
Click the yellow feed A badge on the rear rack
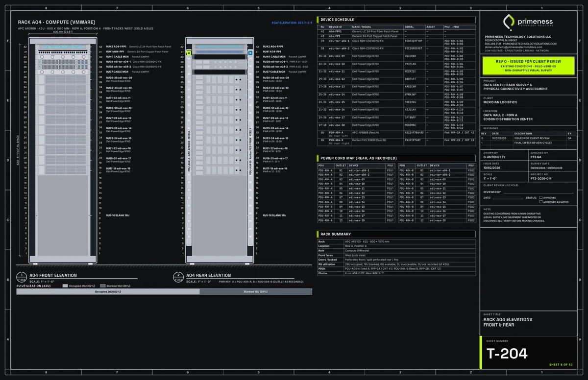[189, 52]
